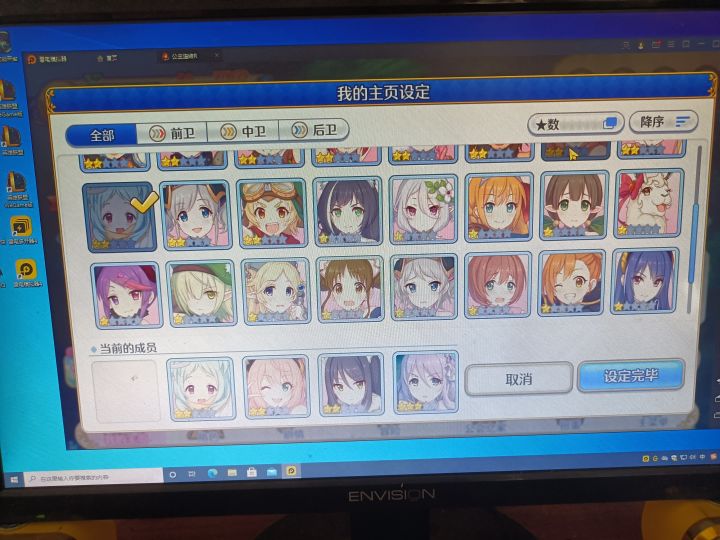The image size is (720, 540).
Task: Switch to the 中卫 filter tab
Action: (x=243, y=131)
